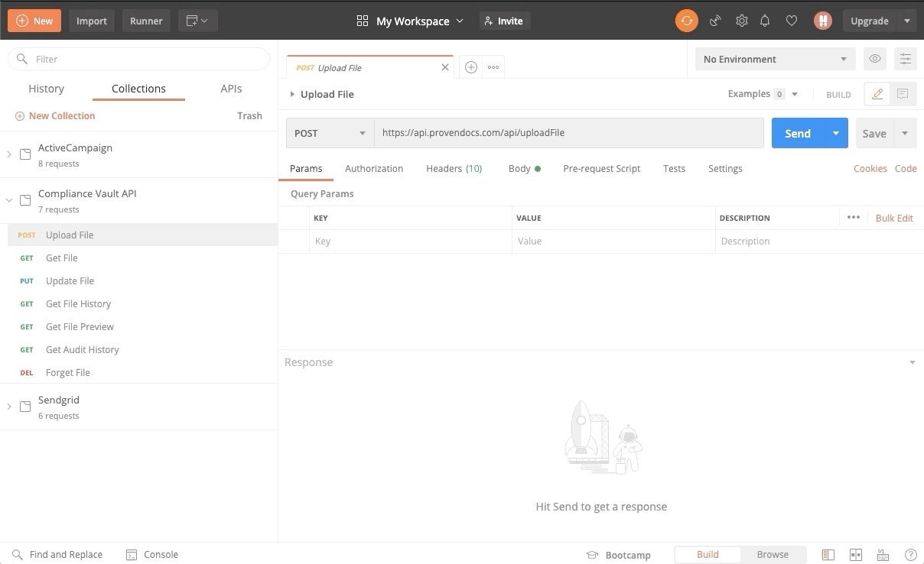The height and width of the screenshot is (564, 924).
Task: Switch to two-pane view icon
Action: coord(856,555)
